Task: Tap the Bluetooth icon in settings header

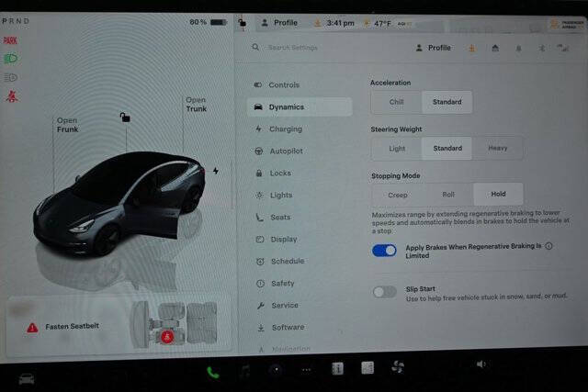Action: click(x=541, y=48)
